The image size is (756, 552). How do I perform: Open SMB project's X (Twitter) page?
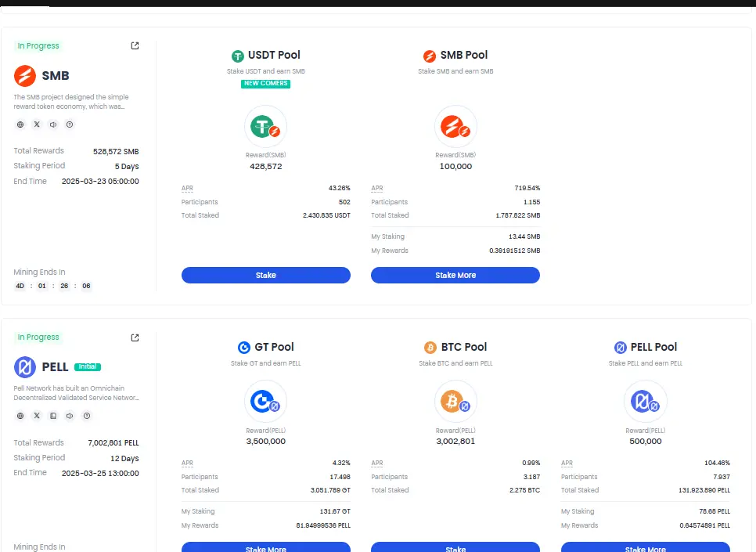[x=37, y=124]
